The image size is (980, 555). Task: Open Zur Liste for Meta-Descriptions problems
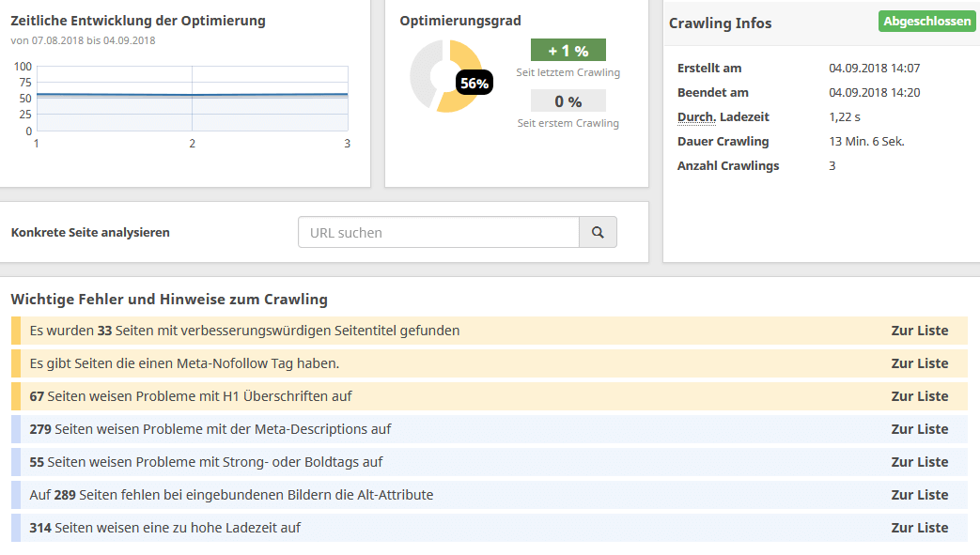coord(919,429)
